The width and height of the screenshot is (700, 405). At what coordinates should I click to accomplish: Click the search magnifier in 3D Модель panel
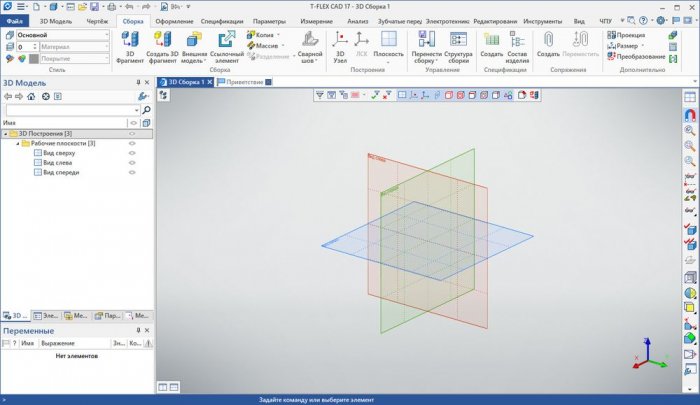tap(144, 109)
